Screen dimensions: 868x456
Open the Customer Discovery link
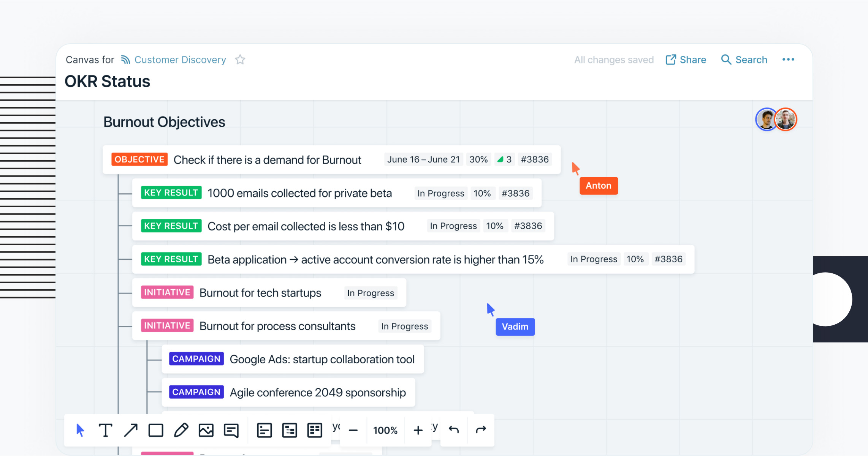click(180, 60)
